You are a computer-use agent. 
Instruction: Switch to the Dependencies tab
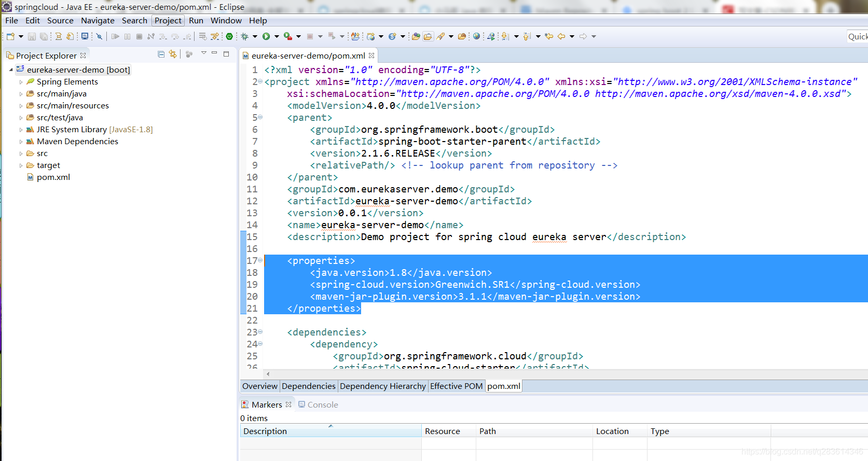tap(309, 386)
